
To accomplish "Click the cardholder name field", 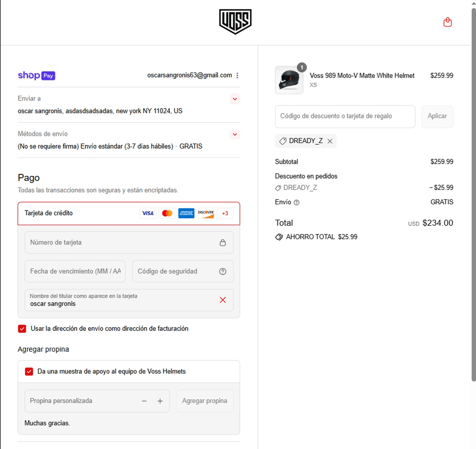I will tap(129, 300).
